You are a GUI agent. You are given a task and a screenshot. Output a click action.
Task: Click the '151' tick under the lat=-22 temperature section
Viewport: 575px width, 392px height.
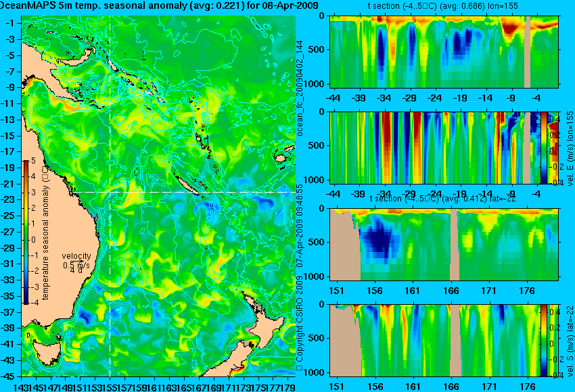(x=337, y=291)
